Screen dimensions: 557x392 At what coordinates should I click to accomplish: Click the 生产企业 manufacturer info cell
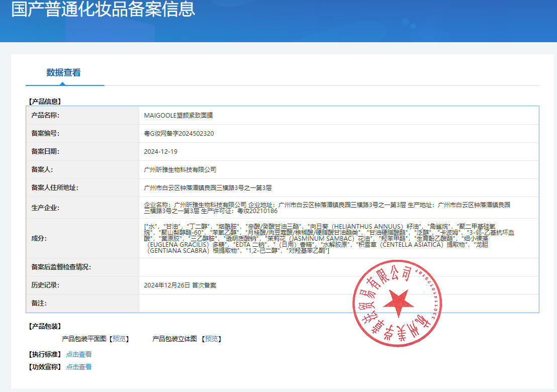302,207
